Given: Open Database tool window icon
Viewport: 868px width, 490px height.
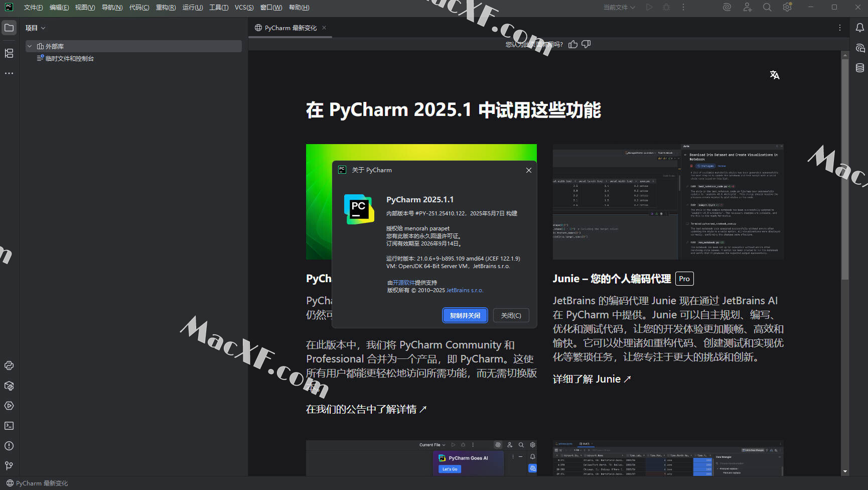Looking at the screenshot, I should (x=860, y=68).
